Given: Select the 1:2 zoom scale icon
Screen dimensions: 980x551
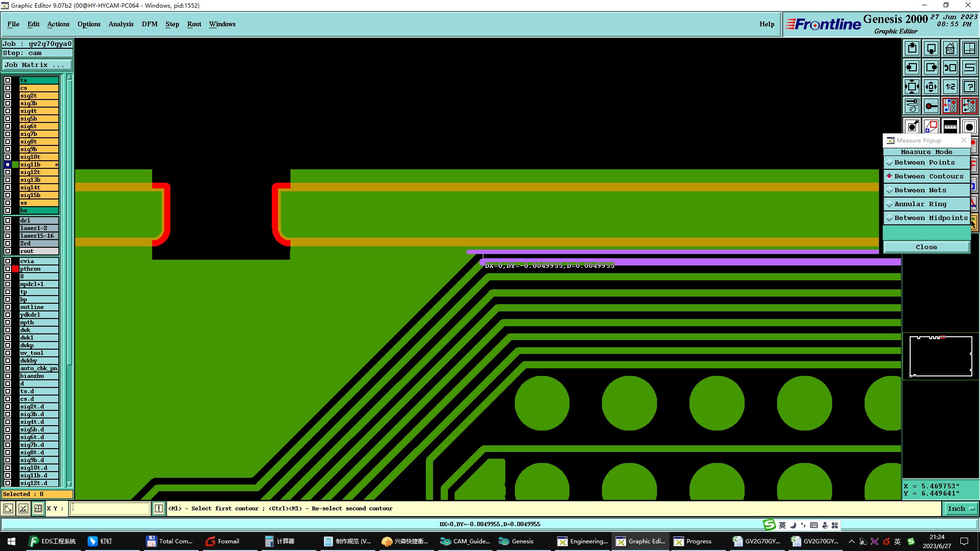Looking at the screenshot, I should pyautogui.click(x=950, y=87).
